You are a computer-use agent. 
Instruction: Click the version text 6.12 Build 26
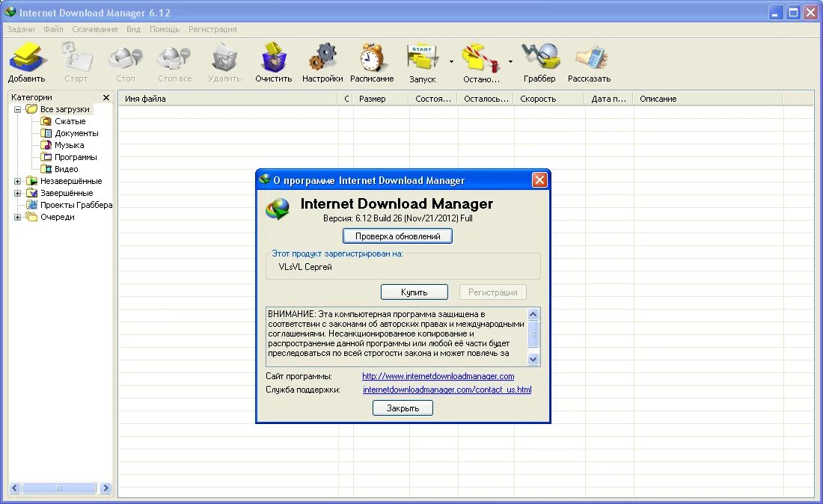coord(398,218)
